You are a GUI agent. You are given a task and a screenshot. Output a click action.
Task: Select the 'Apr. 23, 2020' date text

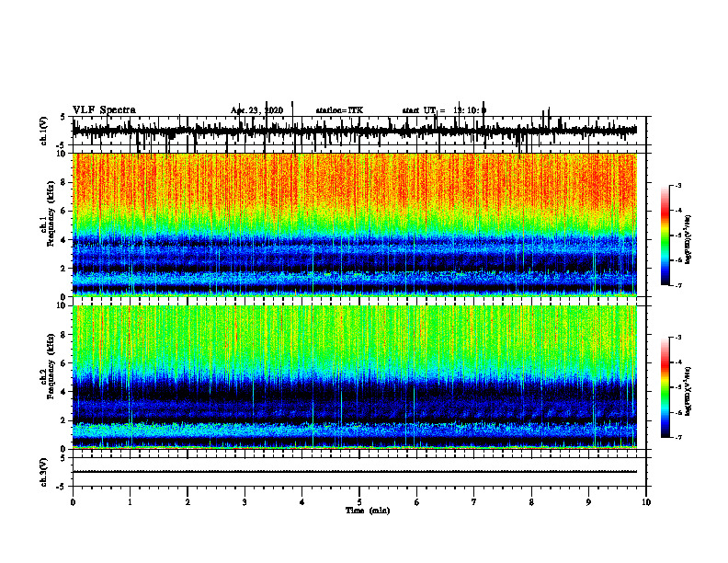pos(256,110)
